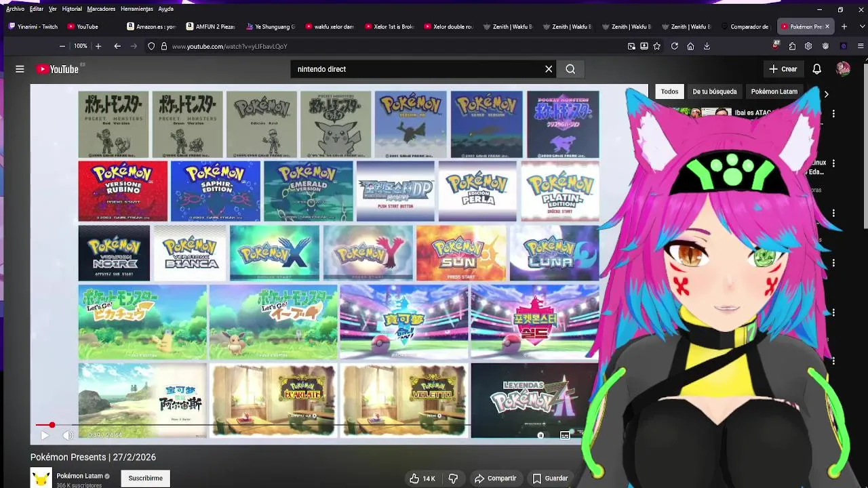The image size is (868, 488).
Task: Subscribe with the Suscribirme button
Action: (x=145, y=478)
